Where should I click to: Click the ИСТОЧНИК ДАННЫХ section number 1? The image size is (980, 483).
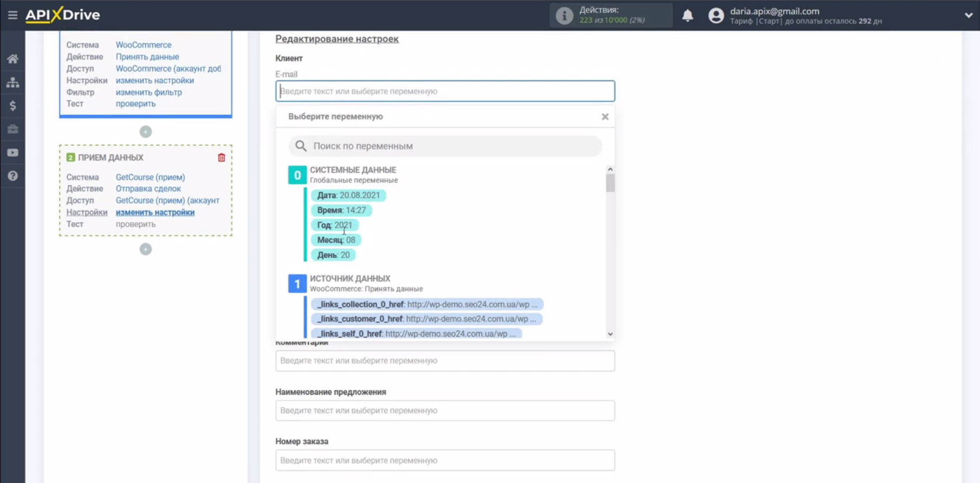click(297, 284)
